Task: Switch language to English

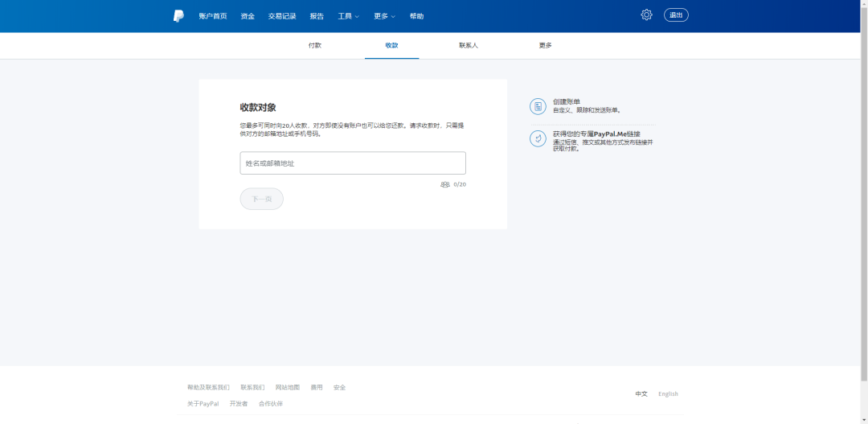Action: [668, 394]
